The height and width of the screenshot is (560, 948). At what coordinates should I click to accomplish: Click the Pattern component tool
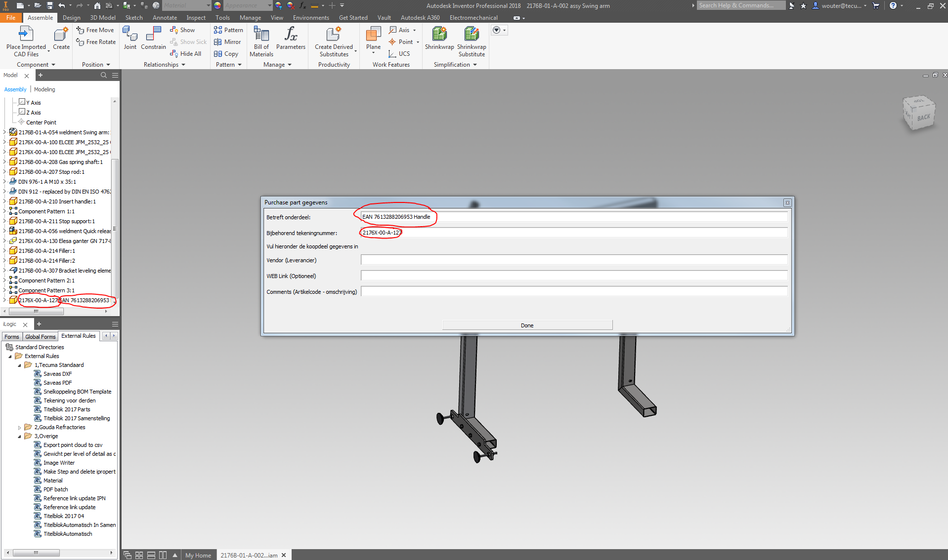pyautogui.click(x=228, y=30)
